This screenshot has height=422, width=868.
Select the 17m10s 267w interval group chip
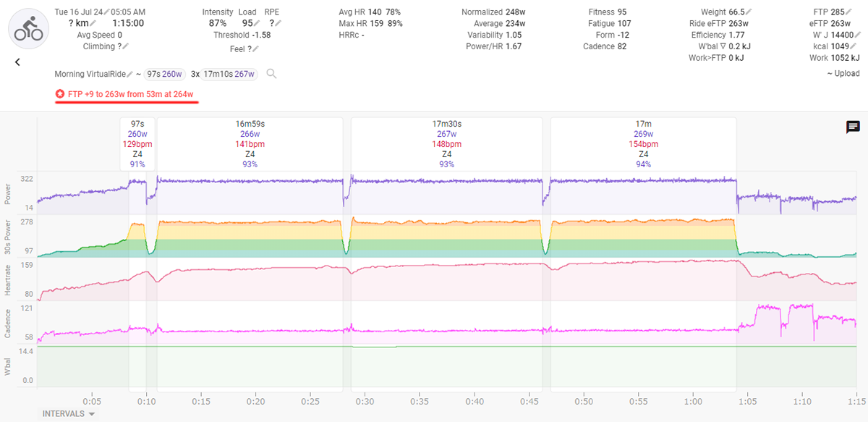229,74
